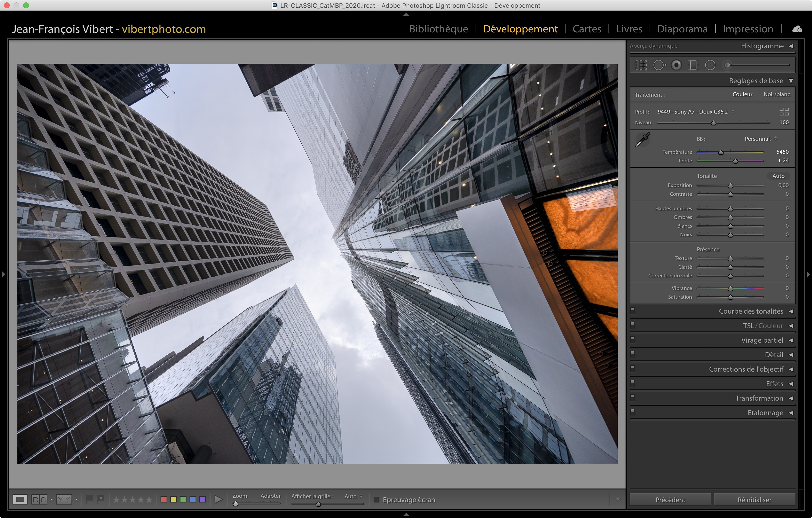The width and height of the screenshot is (812, 518).
Task: Grab the white balance eyedropper
Action: 642,140
